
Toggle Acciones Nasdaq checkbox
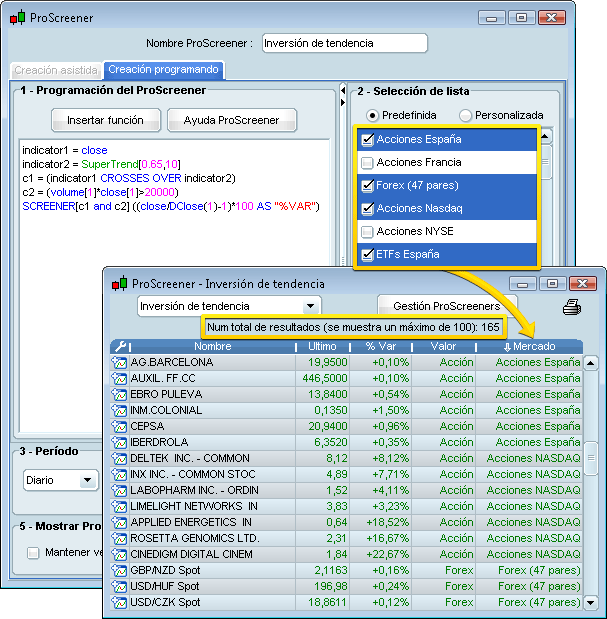[x=367, y=208]
